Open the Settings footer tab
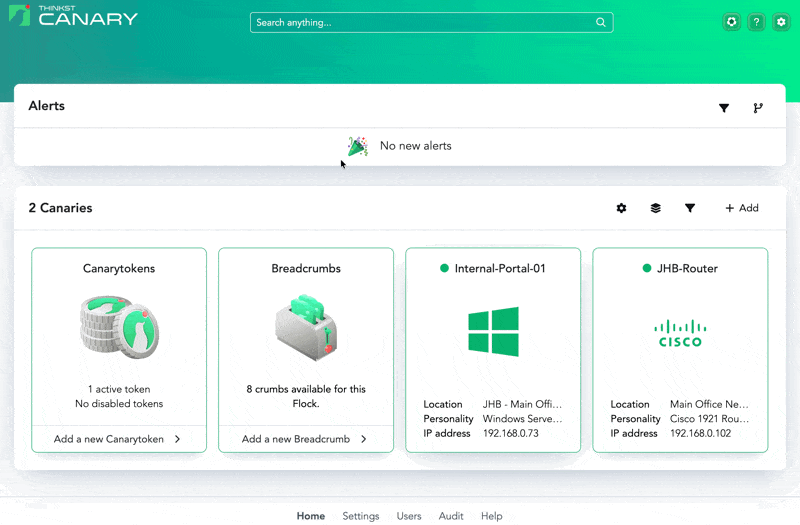Screen dimensions: 800x525 coord(361,516)
